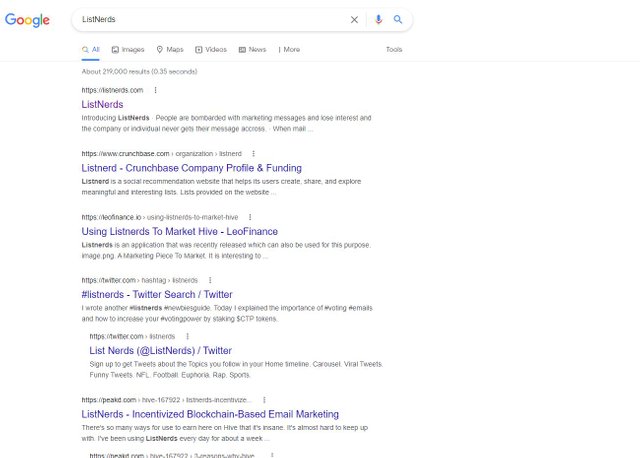Click the Google logo
This screenshot has height=458, width=640.
click(27, 20)
